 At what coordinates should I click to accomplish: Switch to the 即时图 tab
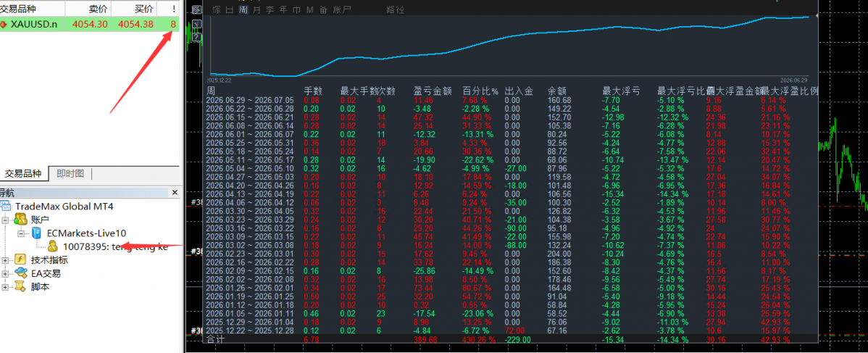click(70, 173)
